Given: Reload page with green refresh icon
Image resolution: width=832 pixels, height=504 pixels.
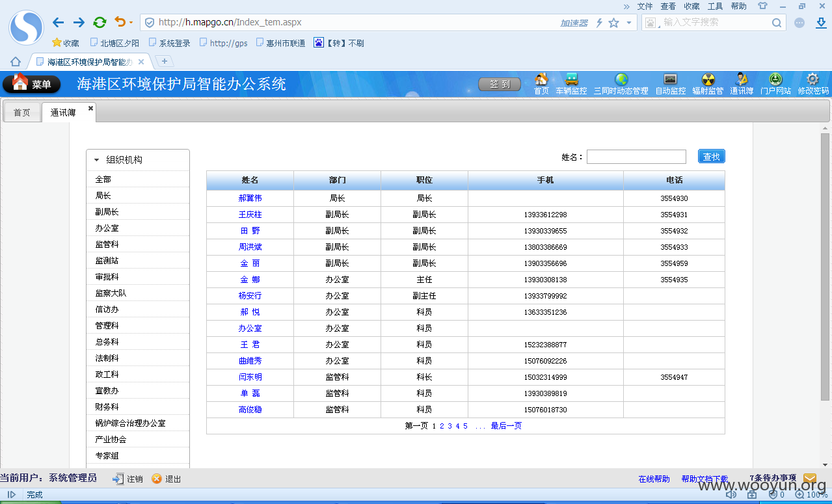Looking at the screenshot, I should coord(100,23).
